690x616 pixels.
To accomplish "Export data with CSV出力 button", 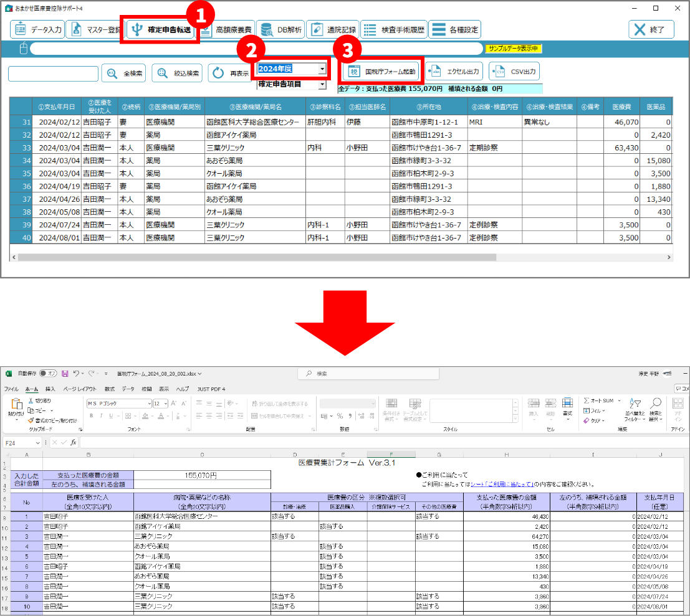I will tap(514, 72).
